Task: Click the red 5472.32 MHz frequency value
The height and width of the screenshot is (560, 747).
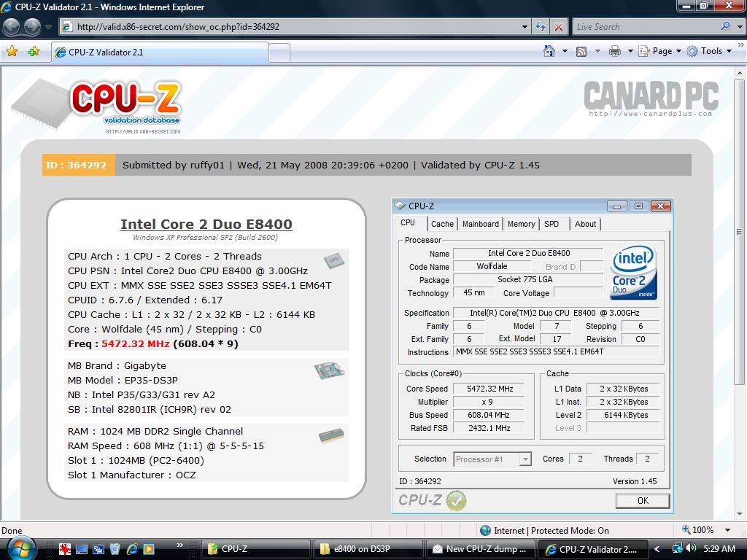Action: pyautogui.click(x=135, y=344)
